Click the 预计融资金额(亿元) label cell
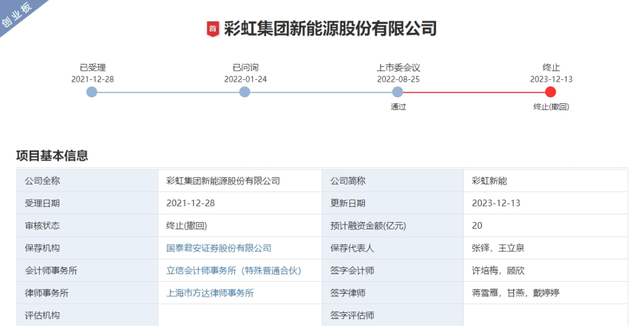This screenshot has height=326, width=644. [x=393, y=226]
